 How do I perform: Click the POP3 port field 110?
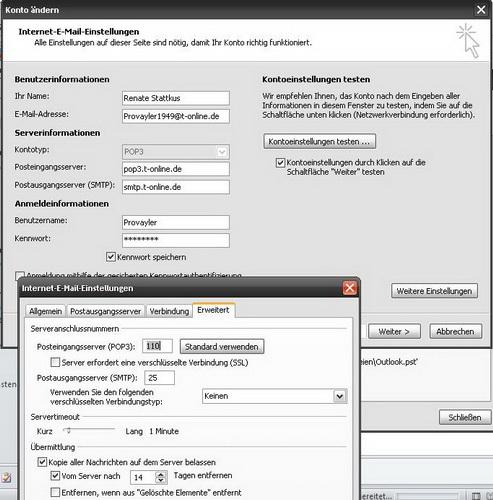point(158,346)
